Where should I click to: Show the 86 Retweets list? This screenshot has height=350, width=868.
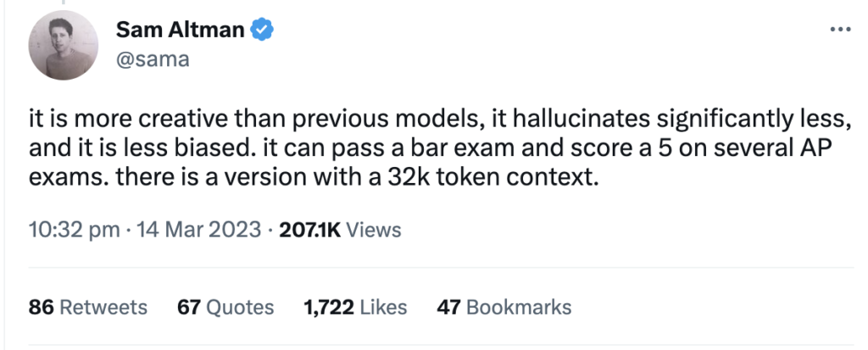point(88,307)
